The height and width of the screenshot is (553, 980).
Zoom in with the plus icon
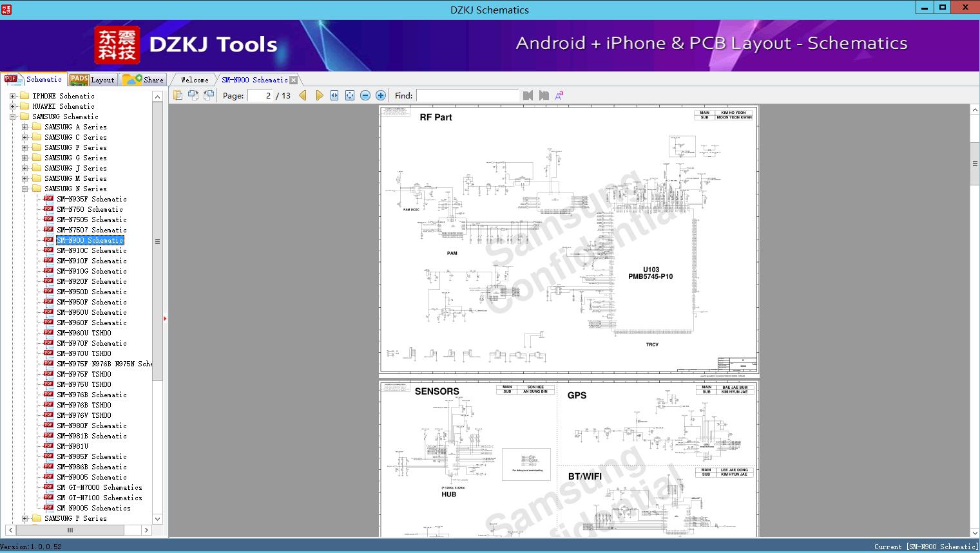(x=381, y=95)
